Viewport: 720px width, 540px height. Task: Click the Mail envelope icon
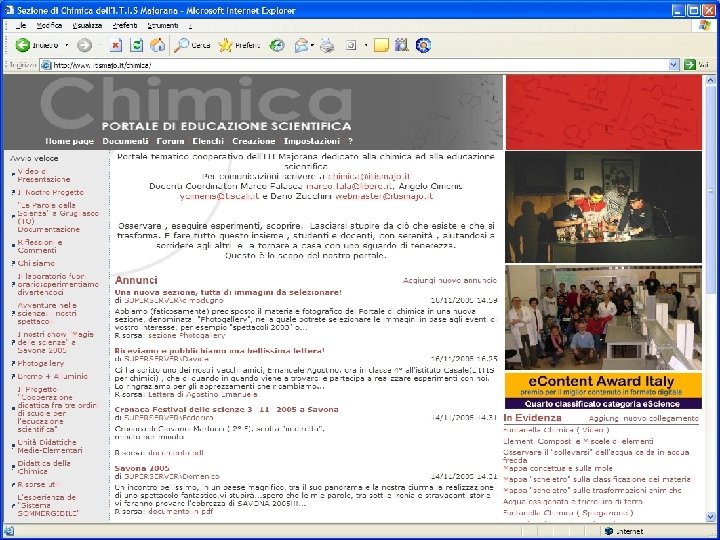coord(301,45)
